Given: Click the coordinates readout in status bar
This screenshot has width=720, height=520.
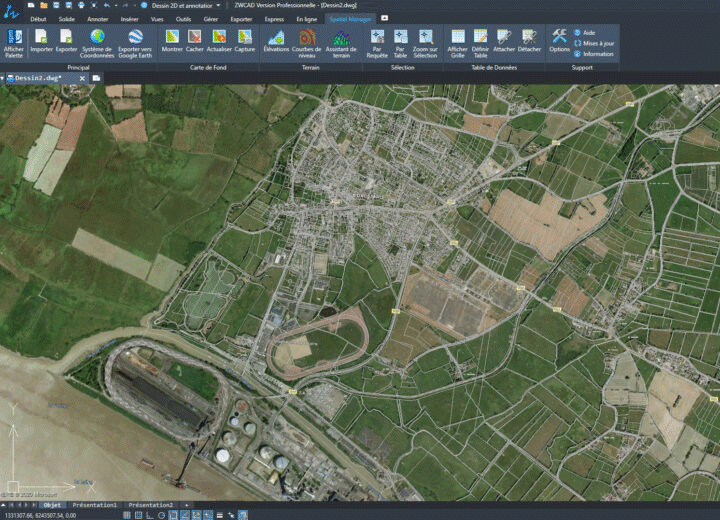Looking at the screenshot, I should pyautogui.click(x=40, y=515).
